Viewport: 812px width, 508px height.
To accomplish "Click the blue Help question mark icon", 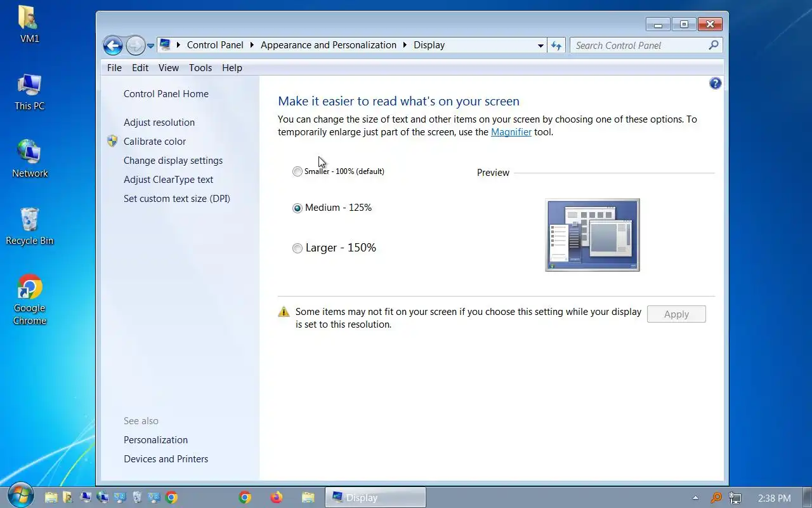I will [x=715, y=83].
